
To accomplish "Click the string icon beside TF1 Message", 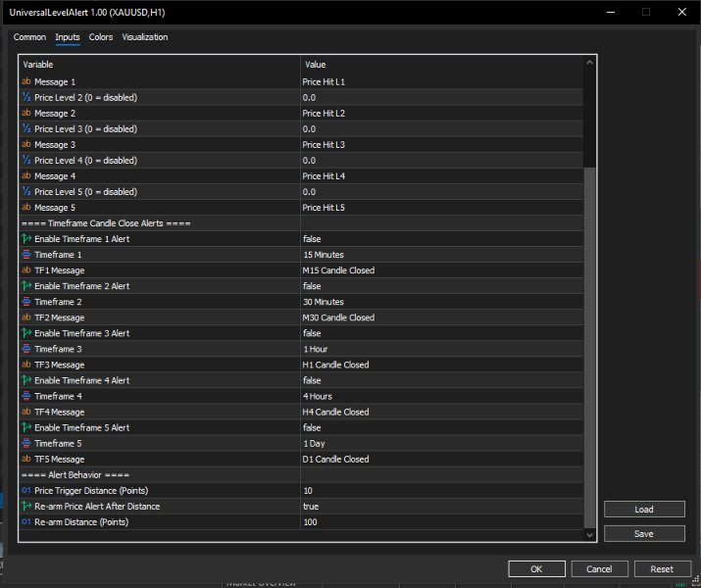I will pos(26,270).
